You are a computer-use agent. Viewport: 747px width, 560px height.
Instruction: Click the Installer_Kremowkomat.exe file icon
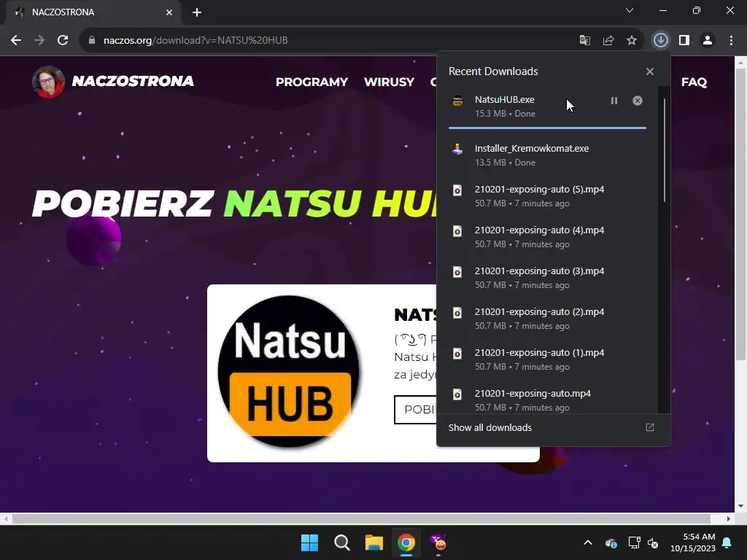point(457,149)
